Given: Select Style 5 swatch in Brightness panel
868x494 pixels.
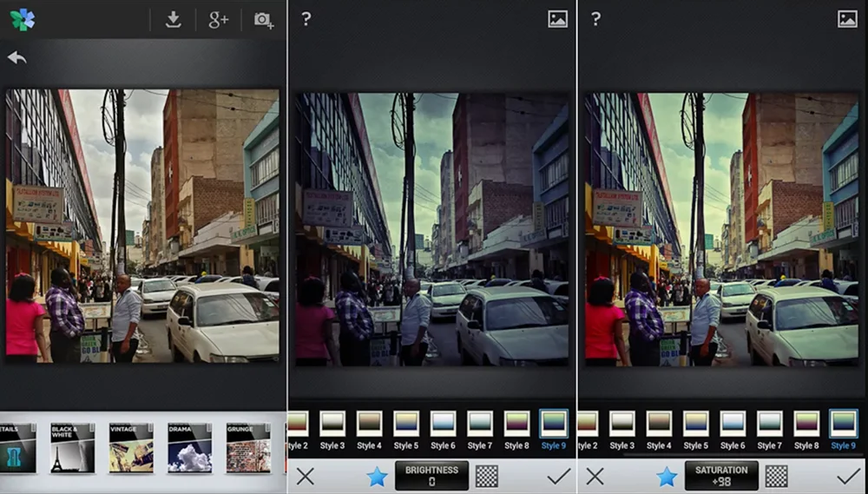Looking at the screenshot, I should click(406, 430).
